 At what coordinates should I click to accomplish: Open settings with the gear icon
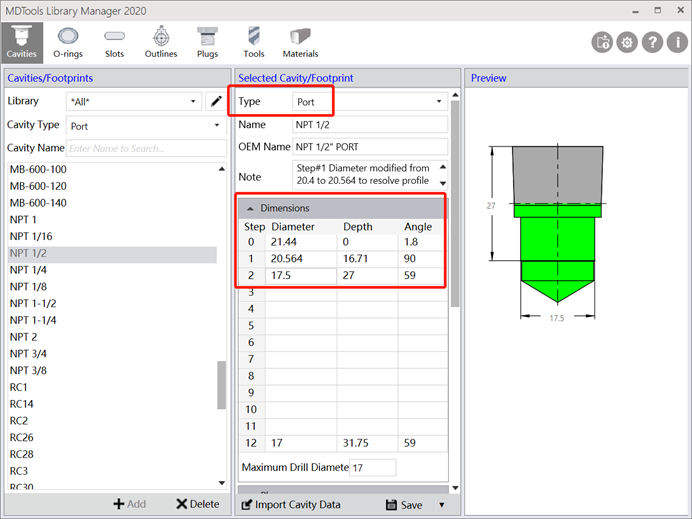click(627, 42)
